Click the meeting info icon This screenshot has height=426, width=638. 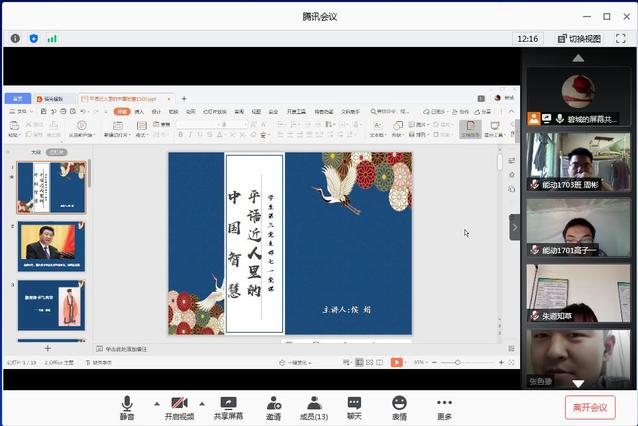click(15, 38)
